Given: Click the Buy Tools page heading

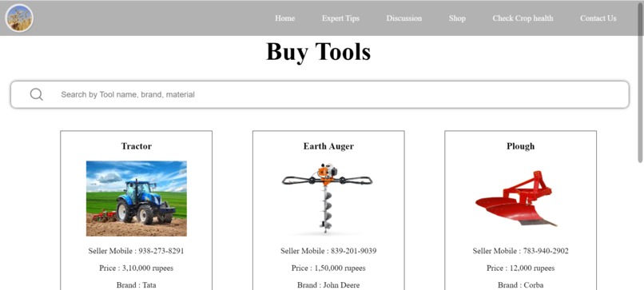Looking at the screenshot, I should pos(318,52).
